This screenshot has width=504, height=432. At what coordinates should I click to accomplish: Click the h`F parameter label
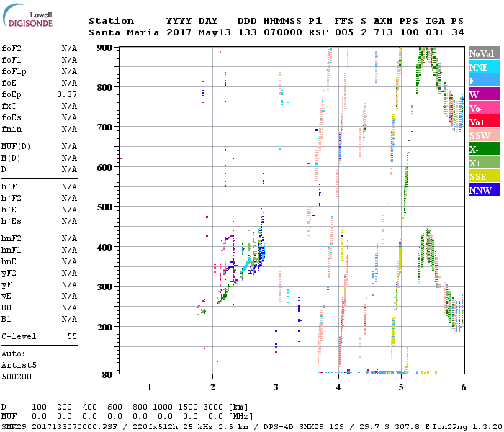9,187
